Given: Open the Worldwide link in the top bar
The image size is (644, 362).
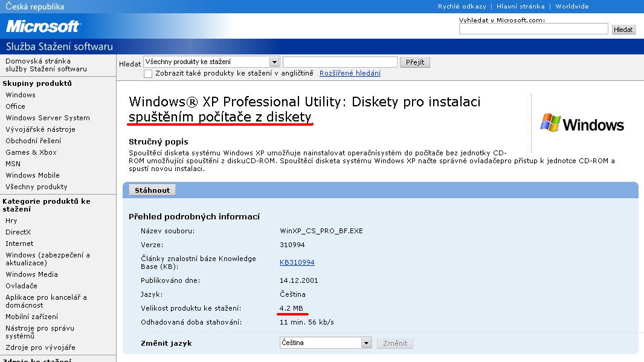Looking at the screenshot, I should click(x=572, y=6).
